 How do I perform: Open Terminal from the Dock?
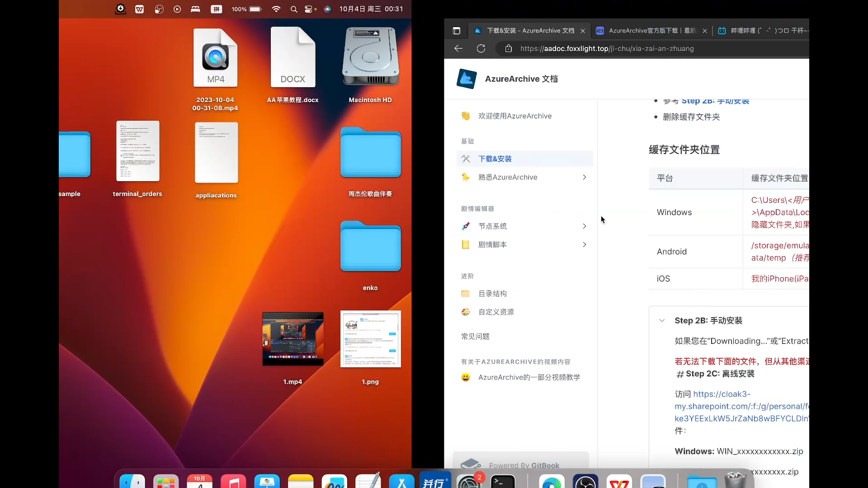pos(503,481)
